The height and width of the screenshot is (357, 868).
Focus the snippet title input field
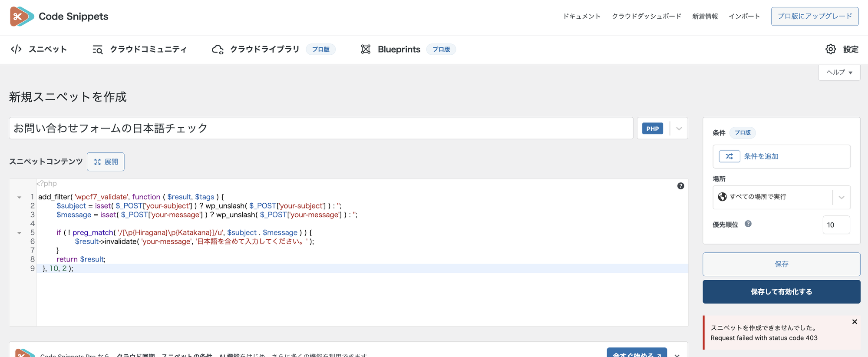pos(321,128)
